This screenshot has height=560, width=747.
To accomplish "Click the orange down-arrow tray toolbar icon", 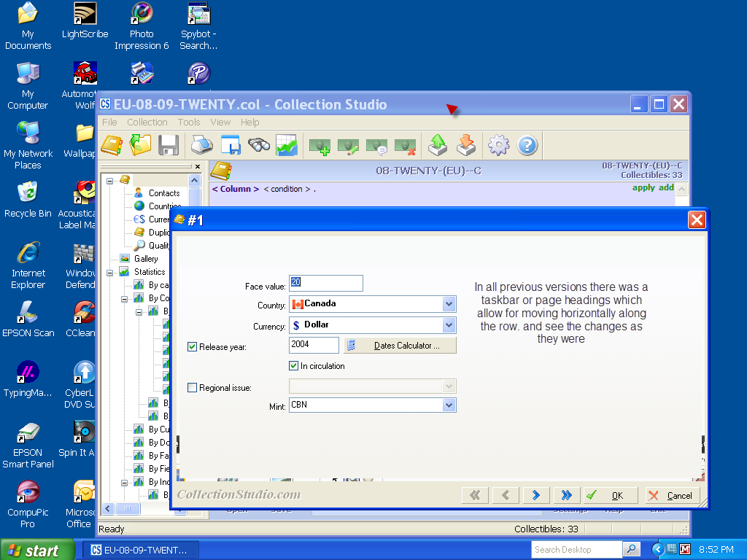I will (466, 145).
